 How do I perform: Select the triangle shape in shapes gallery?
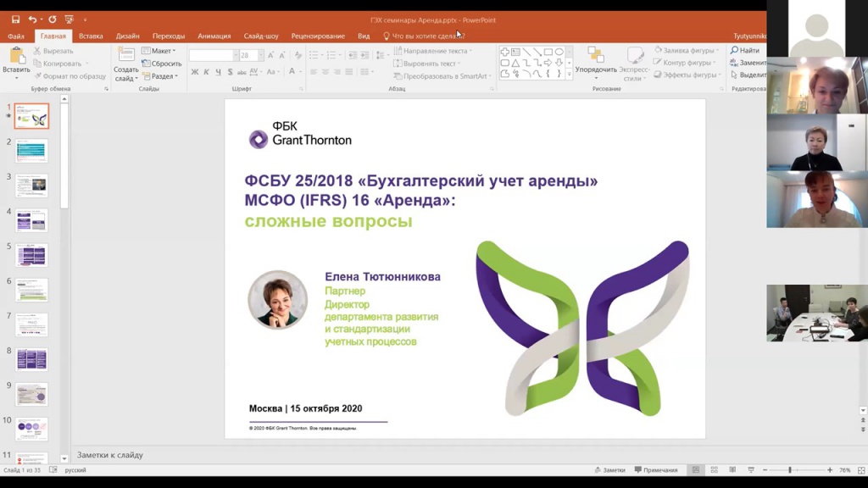pyautogui.click(x=515, y=63)
